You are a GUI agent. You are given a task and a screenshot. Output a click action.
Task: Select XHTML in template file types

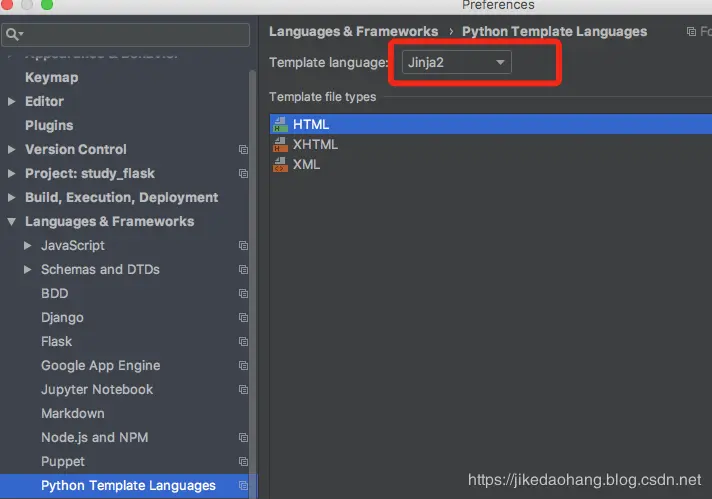[490, 144]
